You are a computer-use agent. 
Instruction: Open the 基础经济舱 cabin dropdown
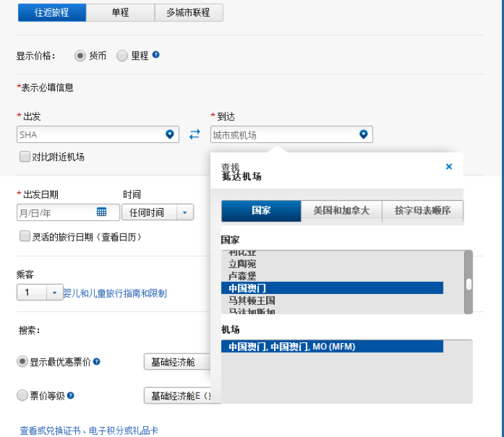(177, 362)
